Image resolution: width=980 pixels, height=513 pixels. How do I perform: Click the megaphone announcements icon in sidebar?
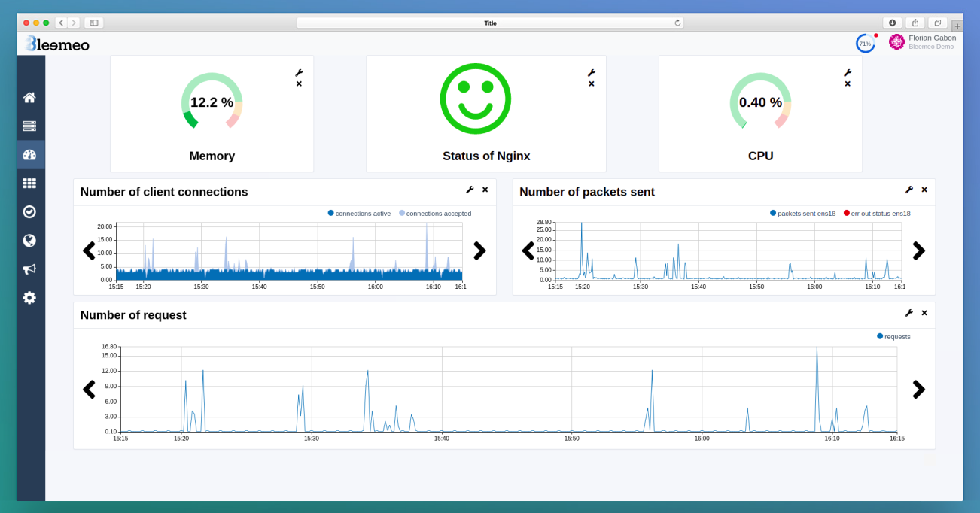coord(29,269)
